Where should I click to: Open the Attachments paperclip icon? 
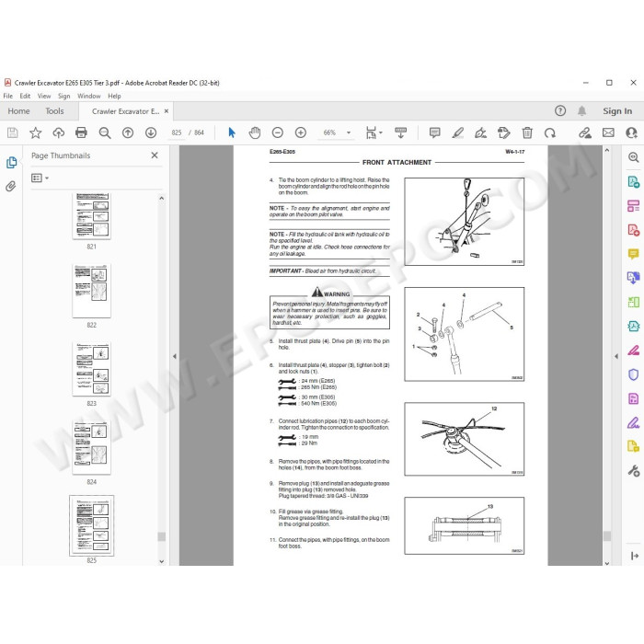[11, 187]
